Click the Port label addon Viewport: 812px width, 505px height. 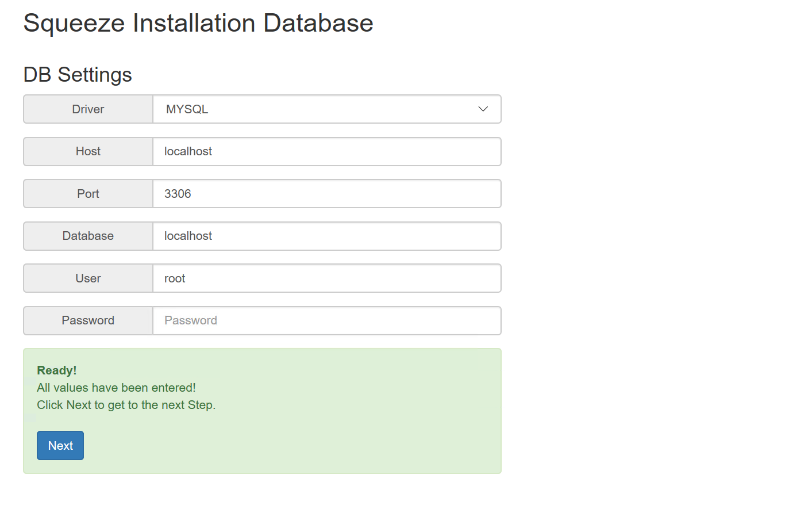click(88, 194)
